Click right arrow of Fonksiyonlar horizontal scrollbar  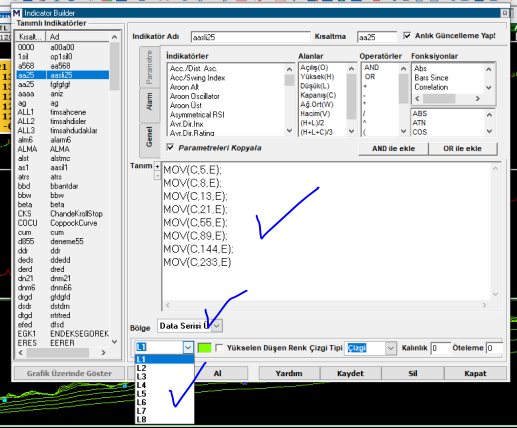click(x=477, y=99)
